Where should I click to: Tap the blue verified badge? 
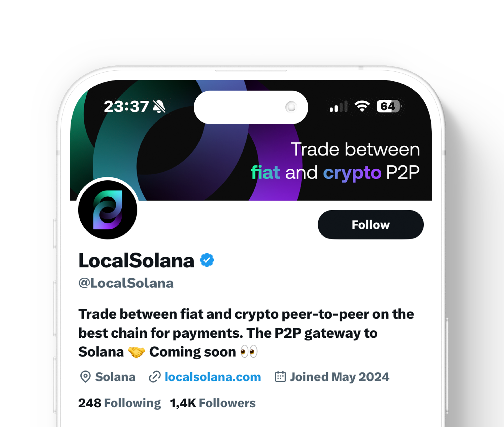pos(207,260)
